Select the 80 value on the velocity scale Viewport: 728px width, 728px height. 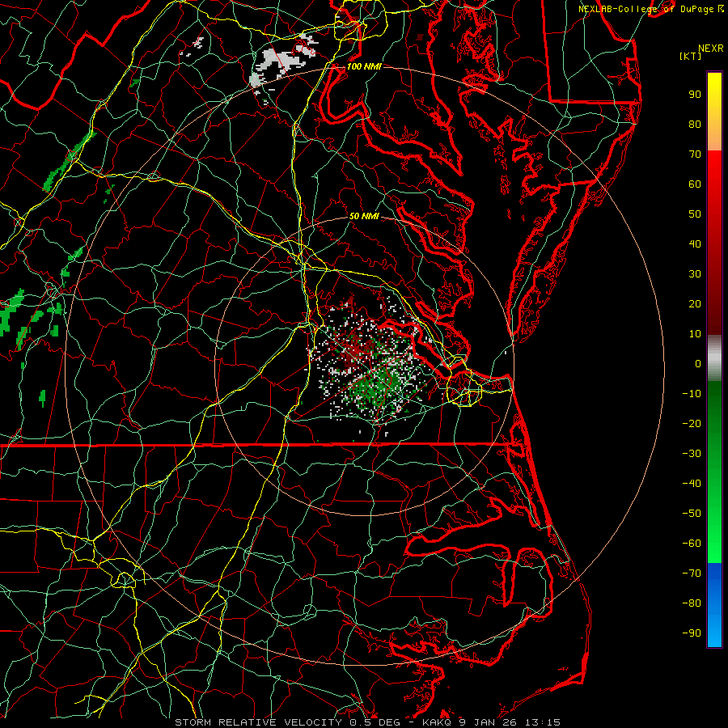point(695,125)
